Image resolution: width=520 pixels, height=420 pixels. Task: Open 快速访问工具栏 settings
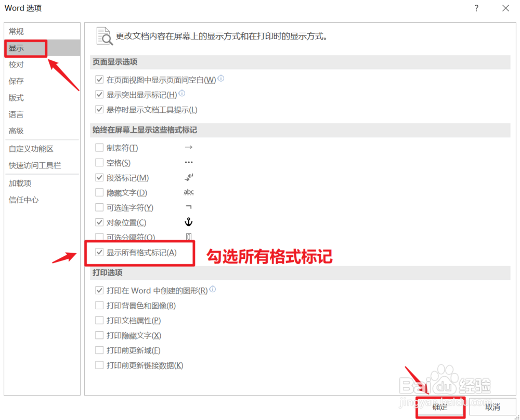(x=42, y=165)
